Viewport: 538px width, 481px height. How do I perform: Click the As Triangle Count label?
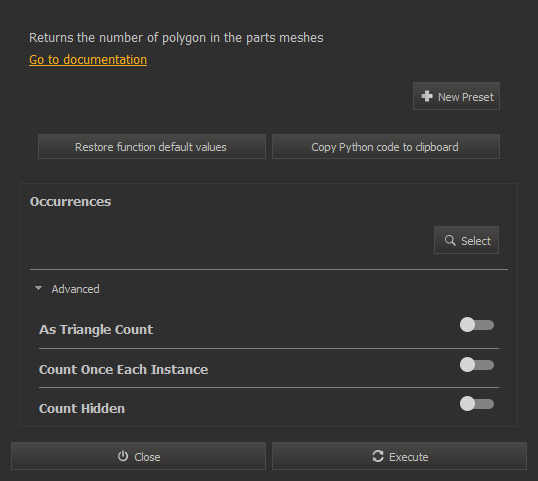pyautogui.click(x=96, y=329)
